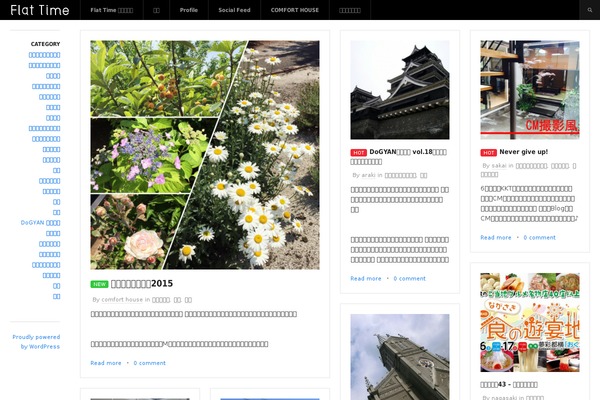Viewport: 600px width, 400px height.
Task: Open the castle photo thumbnail
Action: (x=400, y=90)
